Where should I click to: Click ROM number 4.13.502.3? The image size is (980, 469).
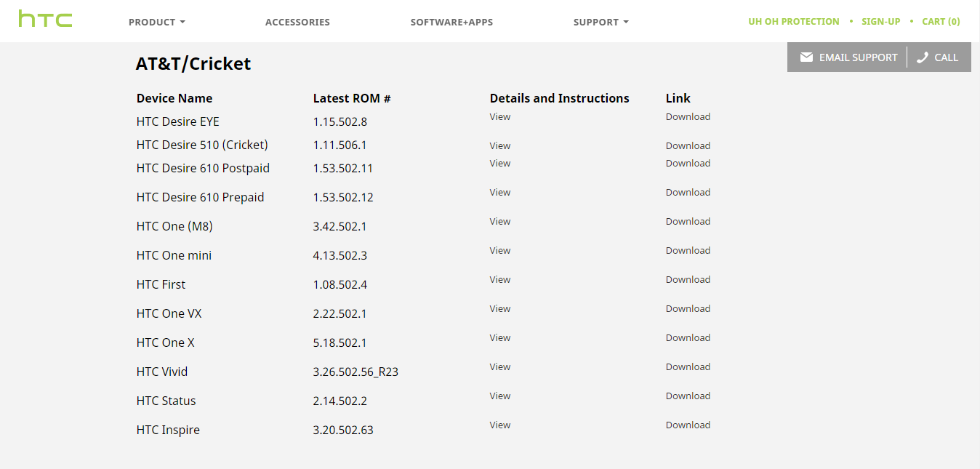pyautogui.click(x=340, y=255)
